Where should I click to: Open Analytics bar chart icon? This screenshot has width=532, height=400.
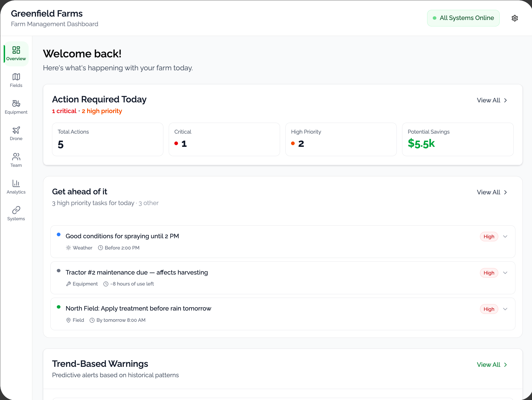[16, 183]
